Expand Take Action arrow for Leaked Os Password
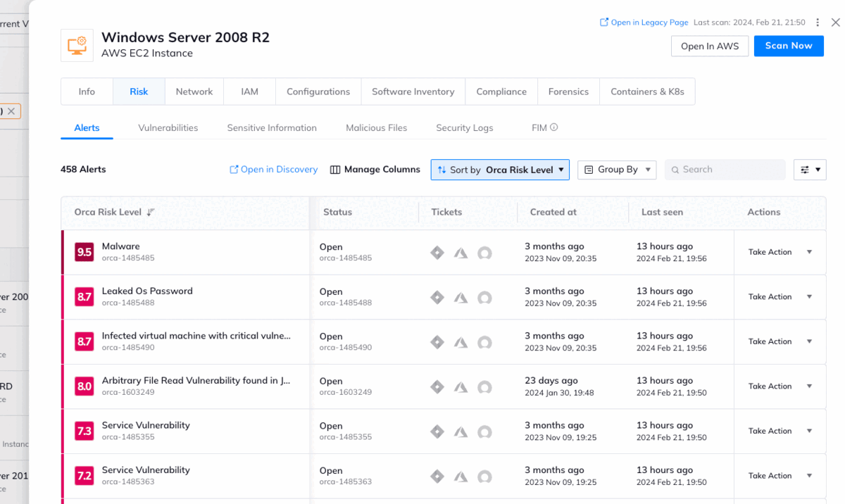The height and width of the screenshot is (504, 845). 809,297
